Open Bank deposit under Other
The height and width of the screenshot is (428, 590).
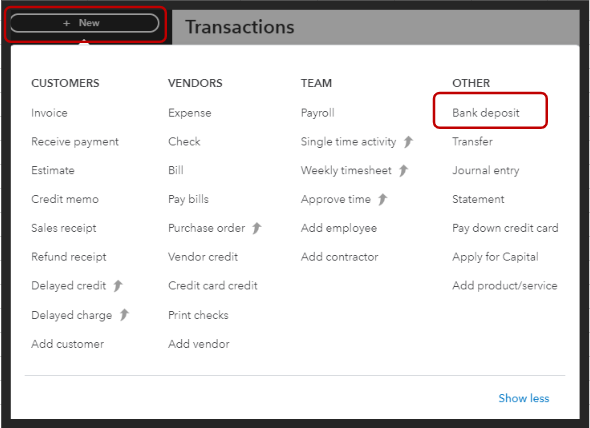(x=486, y=113)
